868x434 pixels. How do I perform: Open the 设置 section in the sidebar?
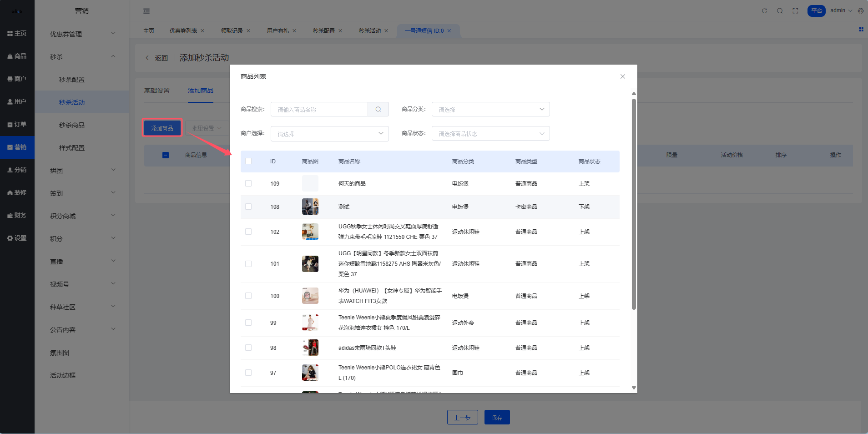[x=17, y=237]
